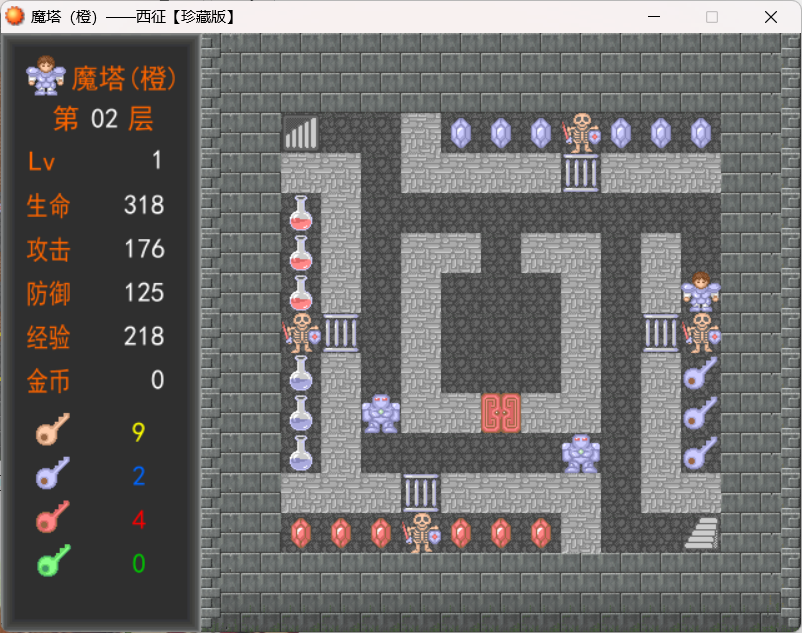Collect the second blue gem from the left
The width and height of the screenshot is (802, 633).
[501, 133]
